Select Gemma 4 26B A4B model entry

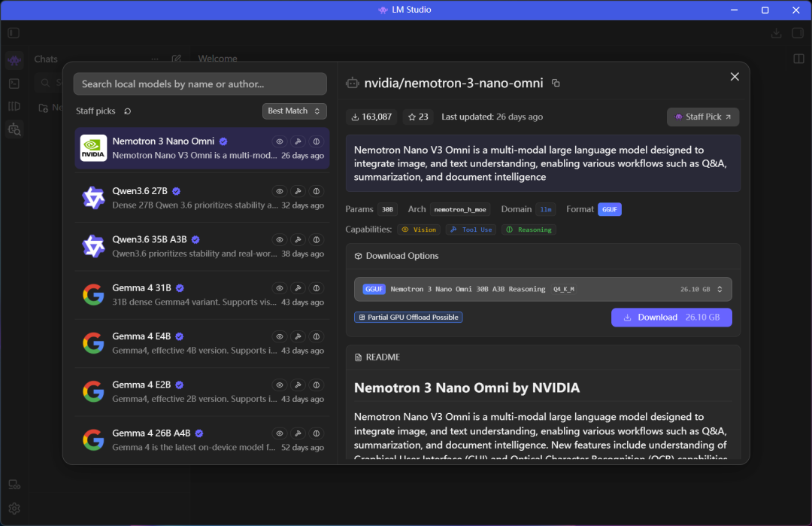[x=202, y=440]
